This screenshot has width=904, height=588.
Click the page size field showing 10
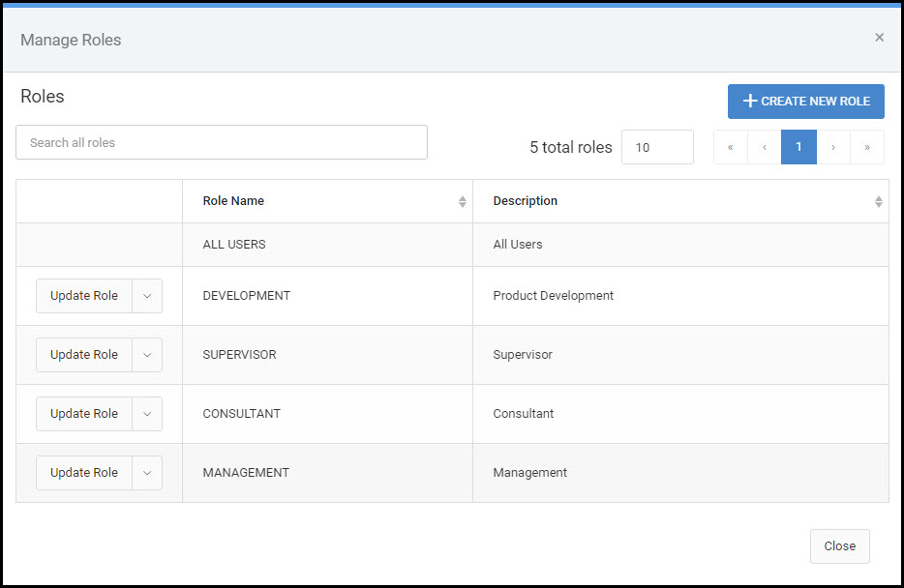pos(657,147)
